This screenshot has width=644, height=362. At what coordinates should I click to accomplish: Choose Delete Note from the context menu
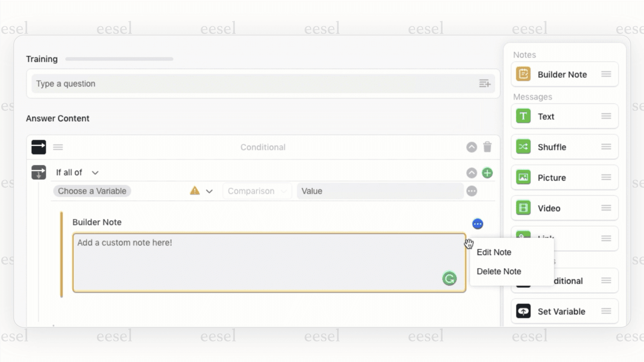(499, 272)
